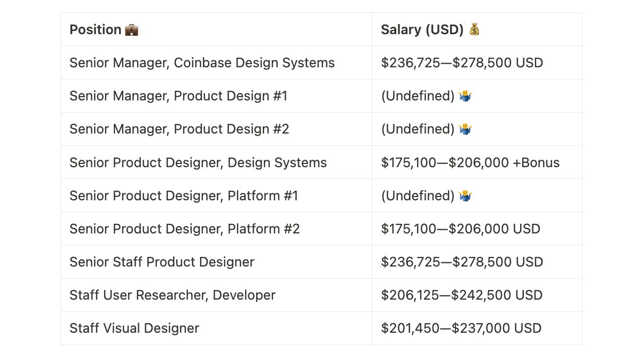
Task: Click the Staff User Researcher, Developer cell
Action: [x=216, y=295]
